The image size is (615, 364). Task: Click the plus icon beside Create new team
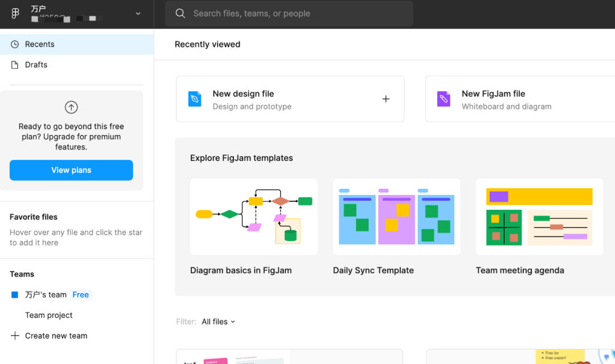click(15, 336)
